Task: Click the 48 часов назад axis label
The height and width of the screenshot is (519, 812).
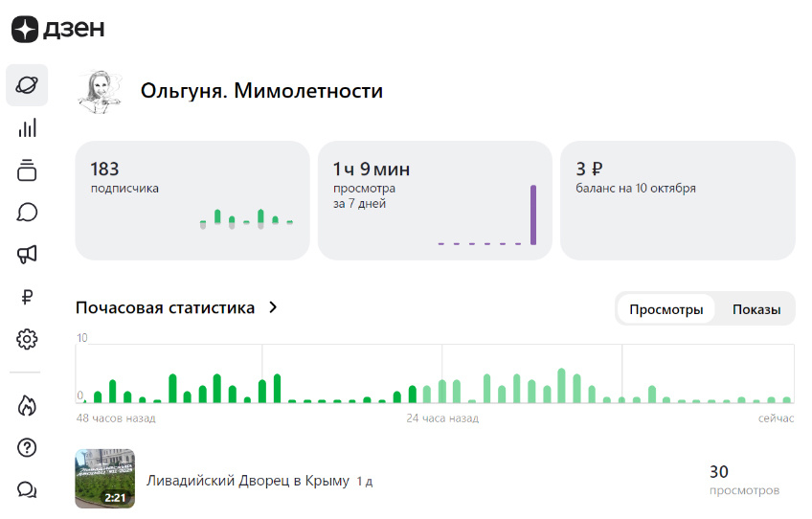Action: (x=116, y=418)
